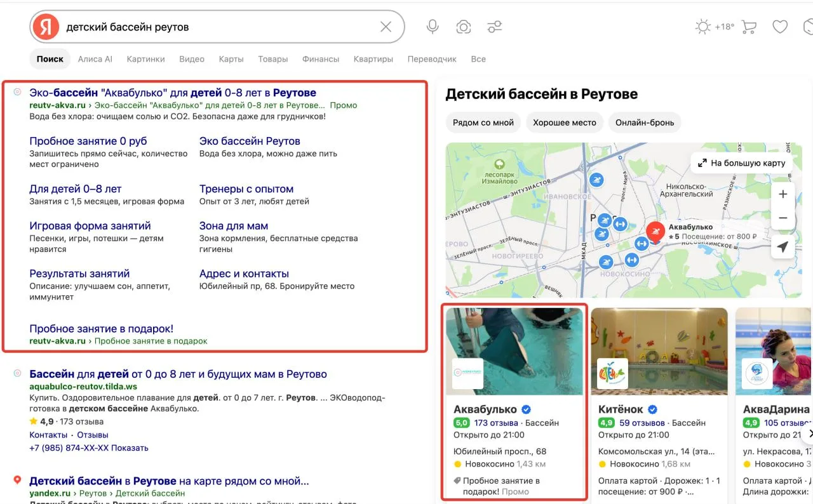Viewport: 813px width, 504px height.
Task: Open the Переводчик tab
Action: coord(432,59)
